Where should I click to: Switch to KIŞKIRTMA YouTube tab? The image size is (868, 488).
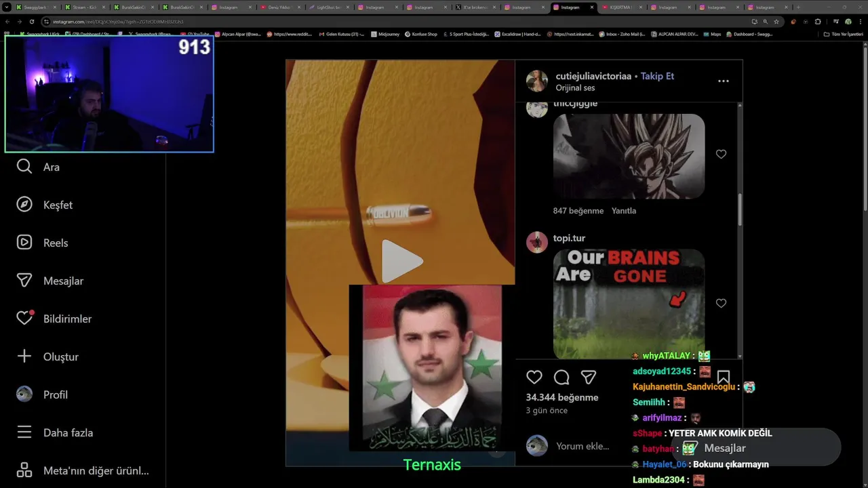(623, 7)
